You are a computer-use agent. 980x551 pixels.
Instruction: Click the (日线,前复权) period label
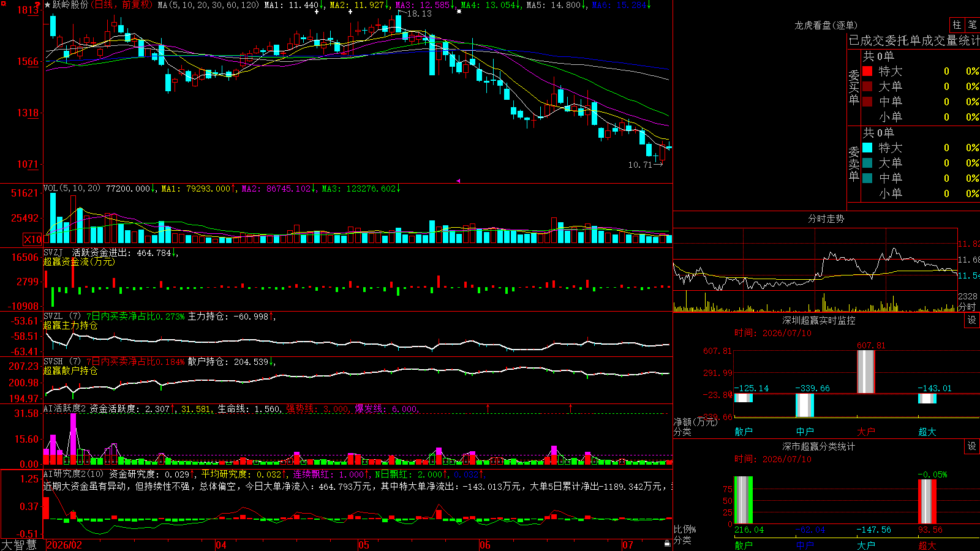click(x=121, y=5)
